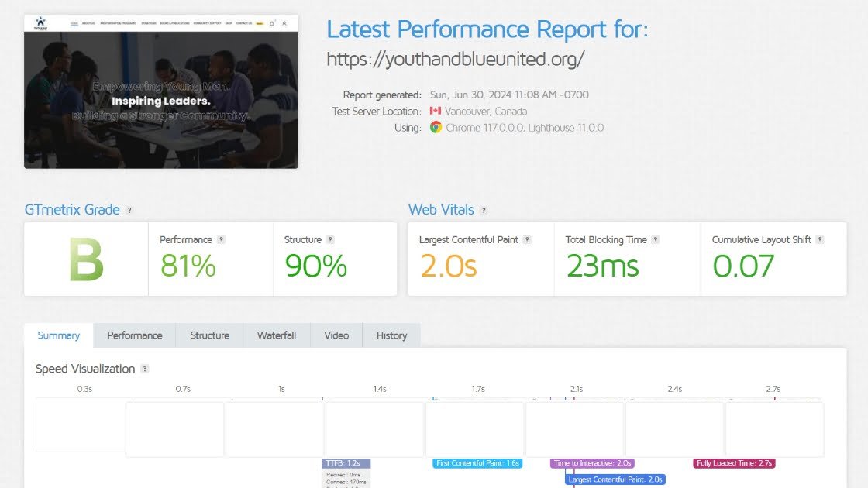Open Cumulative Layout Shift help icon
Viewport: 868px width, 488px height.
point(820,240)
